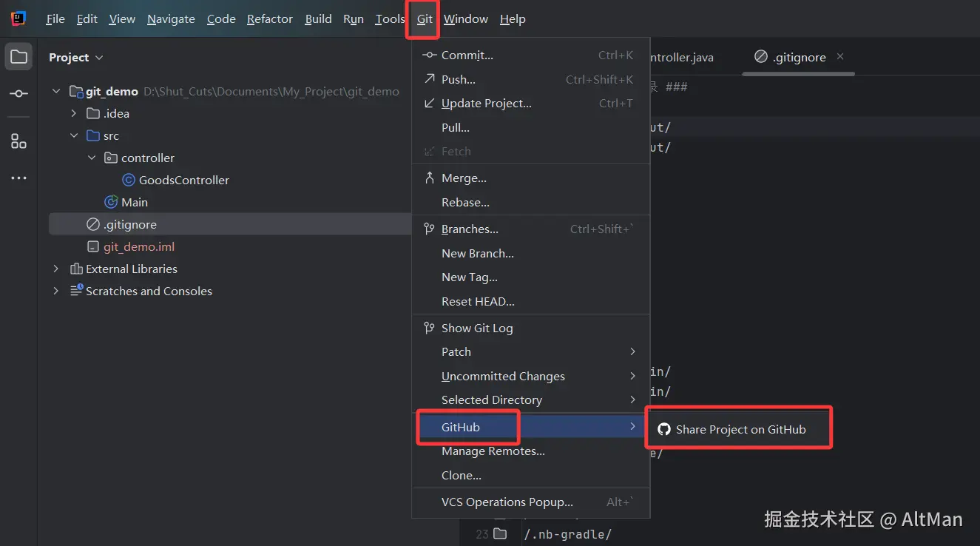The height and width of the screenshot is (546, 980).
Task: Click the Push arrow icon
Action: tap(429, 78)
